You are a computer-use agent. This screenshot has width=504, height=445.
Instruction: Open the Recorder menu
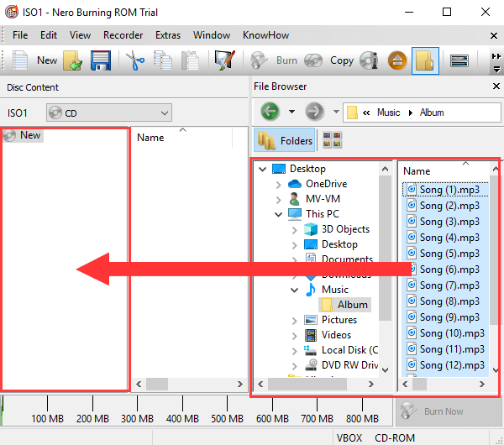coord(123,35)
